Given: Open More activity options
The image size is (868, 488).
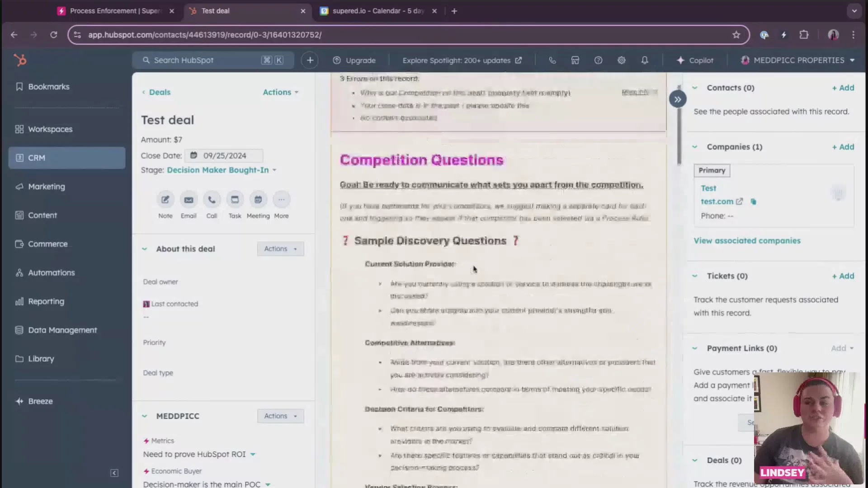Looking at the screenshot, I should click(x=281, y=199).
